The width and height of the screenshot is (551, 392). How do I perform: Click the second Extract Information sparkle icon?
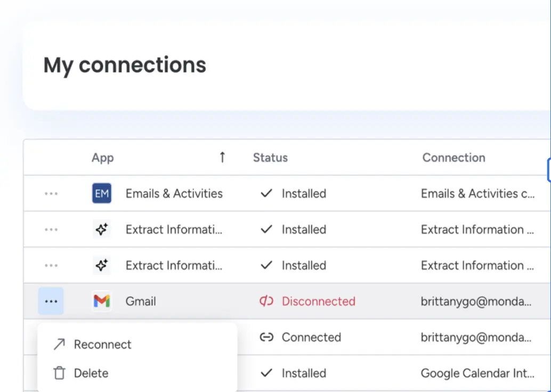pos(102,265)
